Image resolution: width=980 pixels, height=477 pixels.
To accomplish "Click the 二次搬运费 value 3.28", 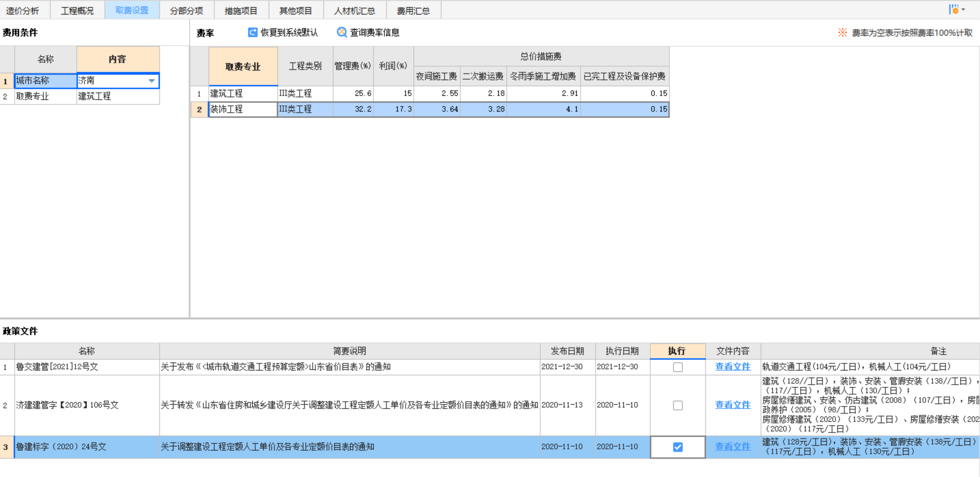I will (x=483, y=109).
